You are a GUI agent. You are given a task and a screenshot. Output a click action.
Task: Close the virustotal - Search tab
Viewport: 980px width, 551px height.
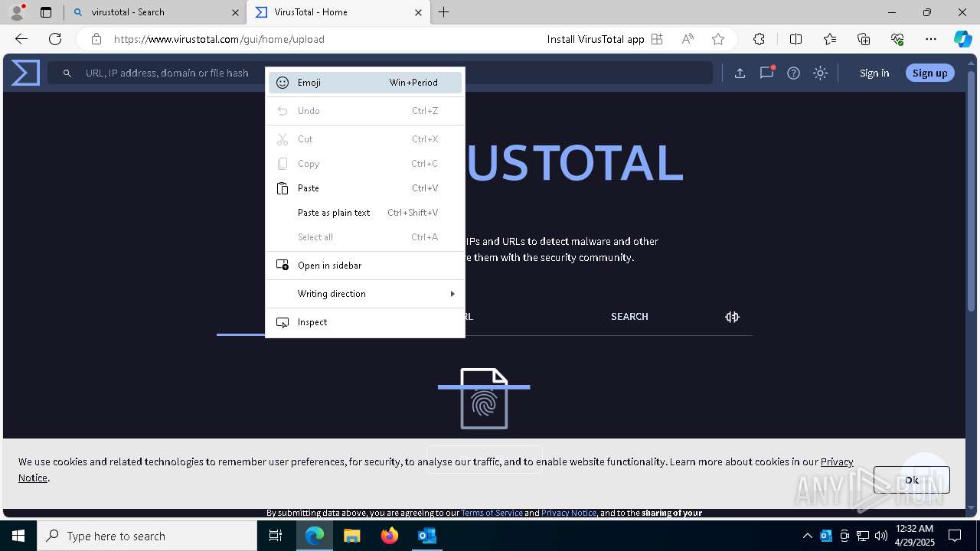(x=235, y=12)
